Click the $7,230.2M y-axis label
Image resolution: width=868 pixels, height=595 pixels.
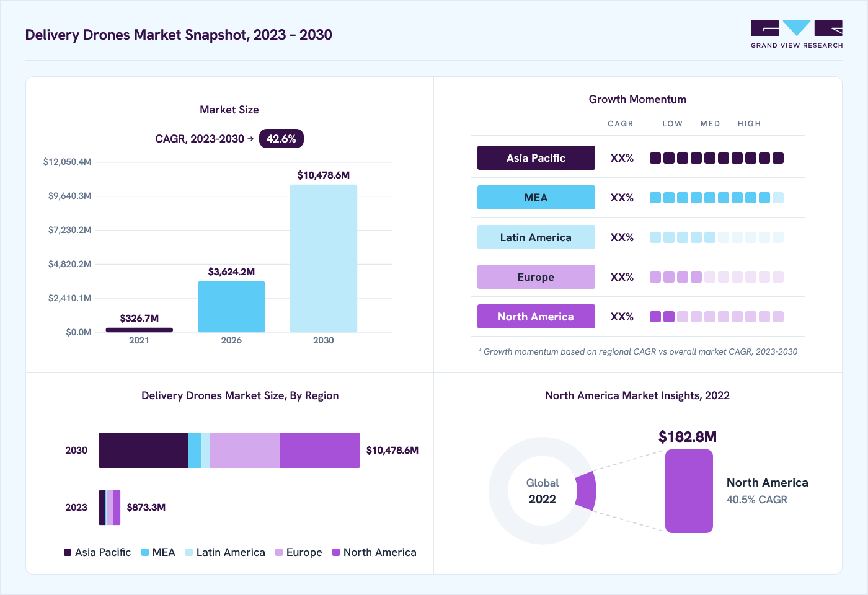[70, 230]
